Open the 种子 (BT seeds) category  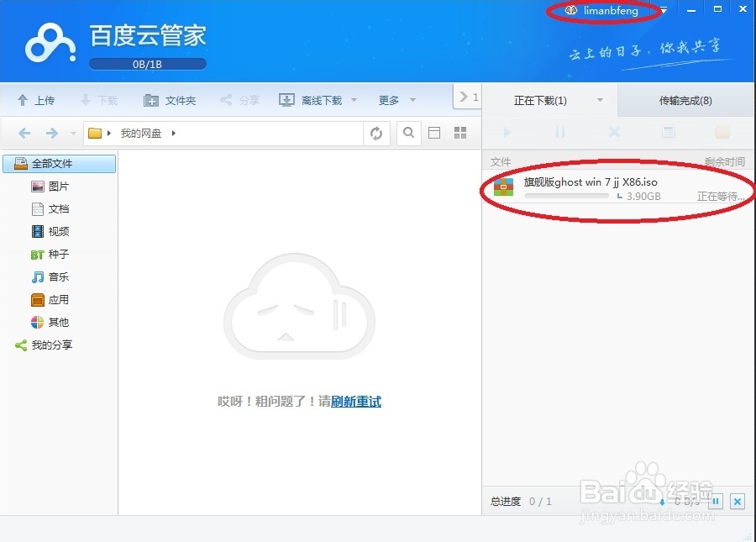[x=55, y=254]
